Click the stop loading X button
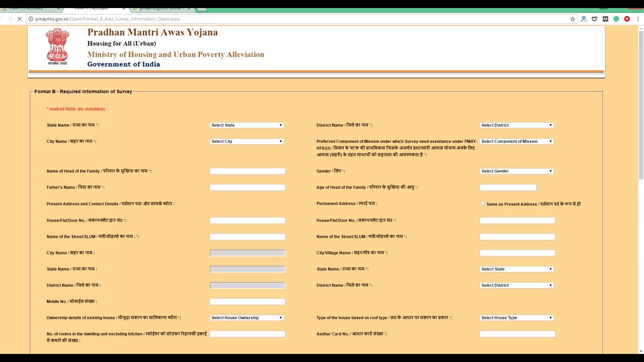This screenshot has width=644, height=362. point(19,19)
